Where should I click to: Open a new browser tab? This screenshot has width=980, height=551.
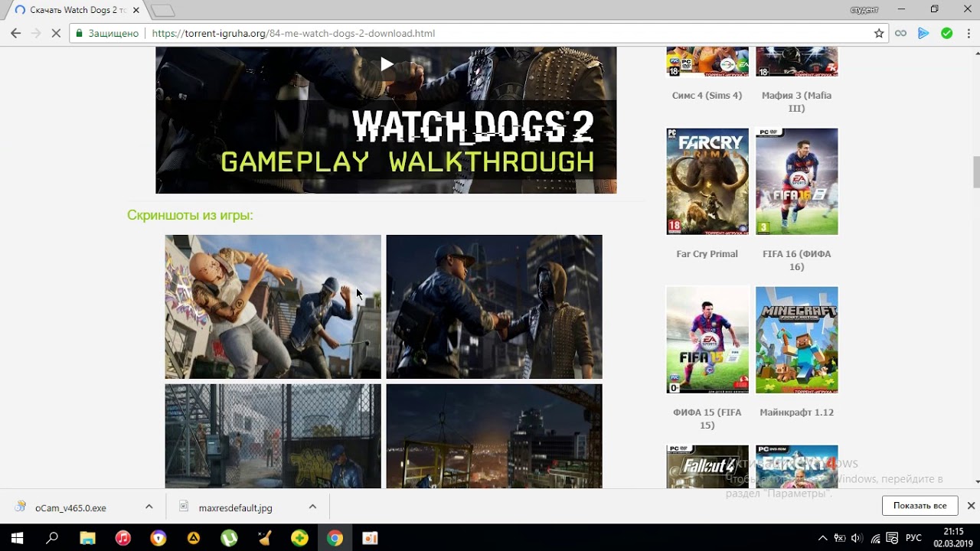(x=163, y=11)
